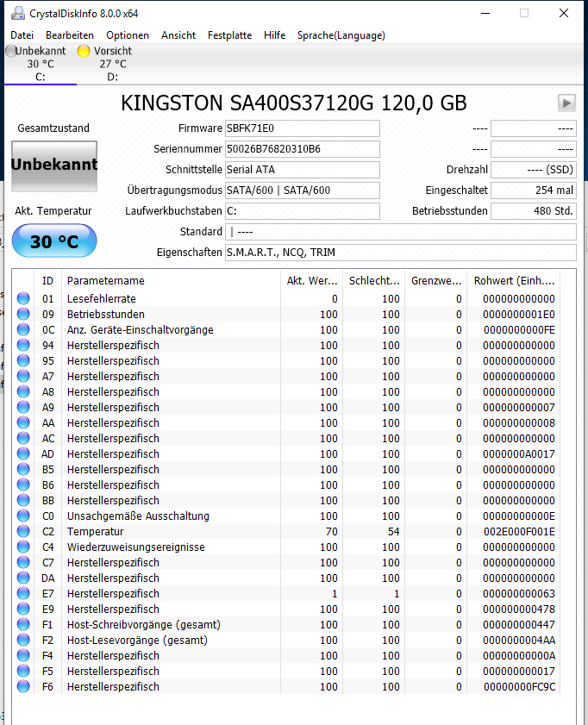
Task: Click the ID column header
Action: point(47,281)
